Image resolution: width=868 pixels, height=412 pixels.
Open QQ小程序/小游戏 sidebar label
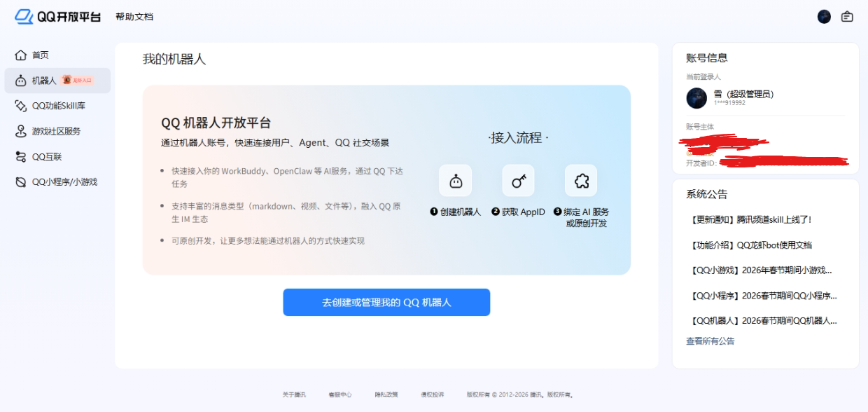[x=65, y=182]
